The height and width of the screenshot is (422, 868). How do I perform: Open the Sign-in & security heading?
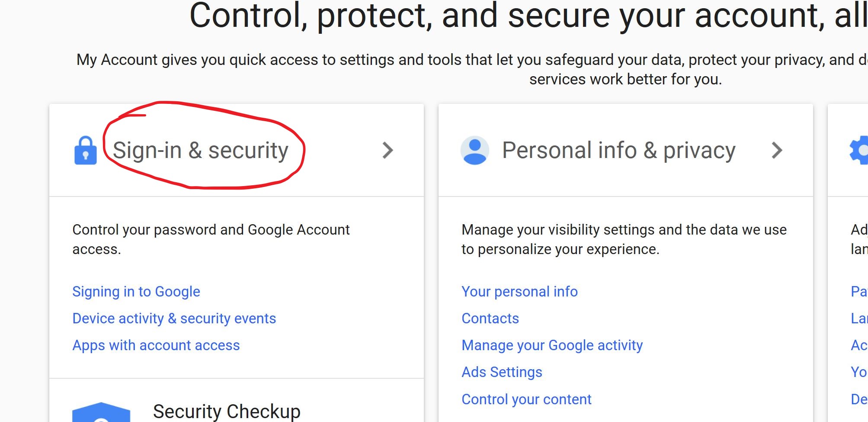pyautogui.click(x=201, y=150)
